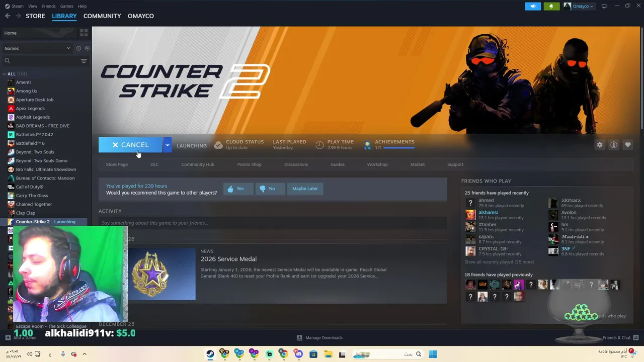This screenshot has width=644, height=362.
Task: Expand the Cancel button dropdown arrow
Action: click(167, 145)
